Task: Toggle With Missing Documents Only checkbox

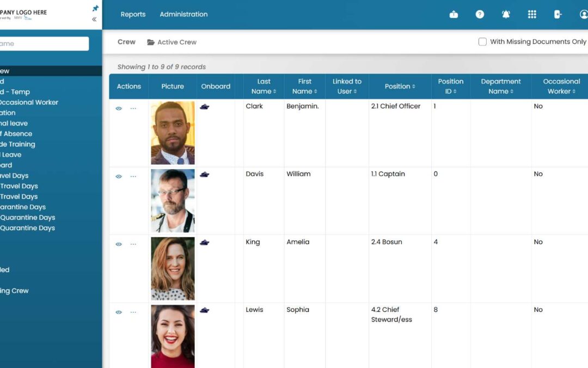Action: (x=482, y=41)
